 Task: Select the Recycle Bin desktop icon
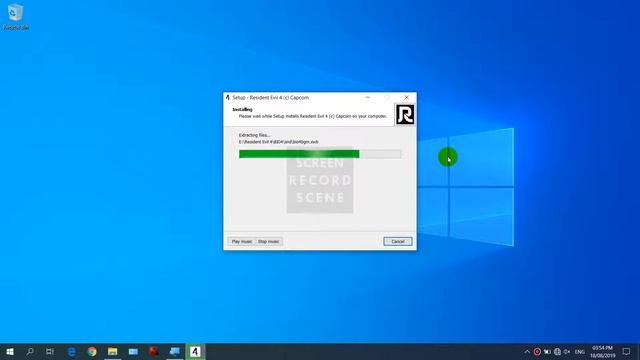(x=16, y=17)
